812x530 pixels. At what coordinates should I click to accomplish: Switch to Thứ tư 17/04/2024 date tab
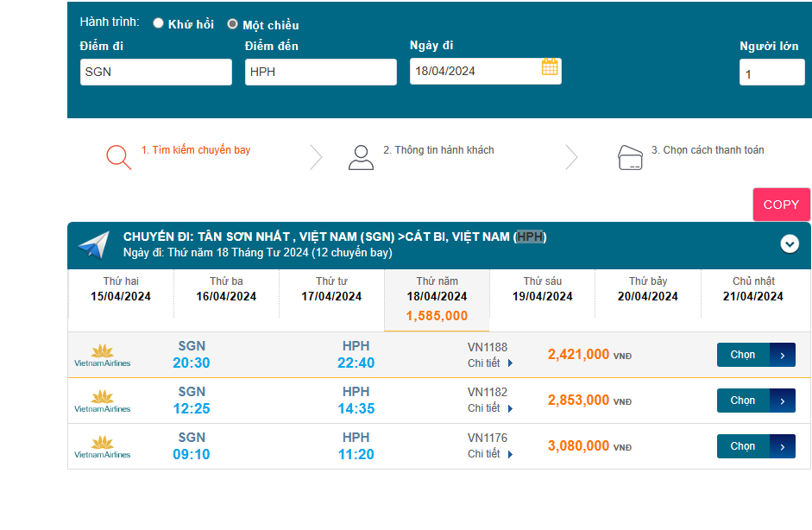pyautogui.click(x=331, y=289)
